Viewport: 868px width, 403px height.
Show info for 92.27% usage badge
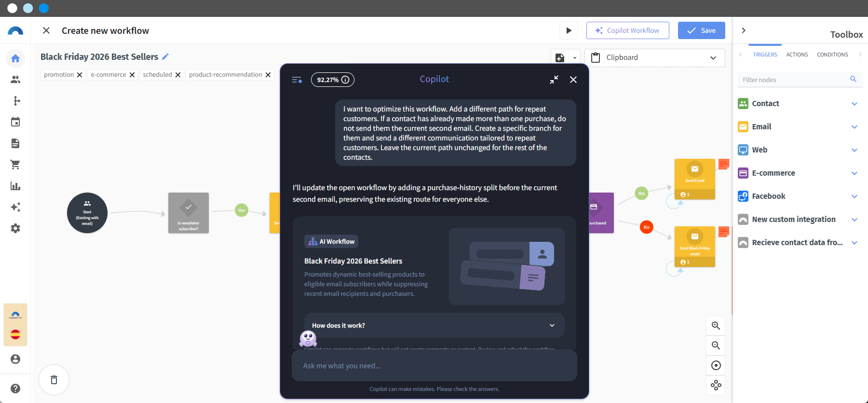[x=345, y=80]
